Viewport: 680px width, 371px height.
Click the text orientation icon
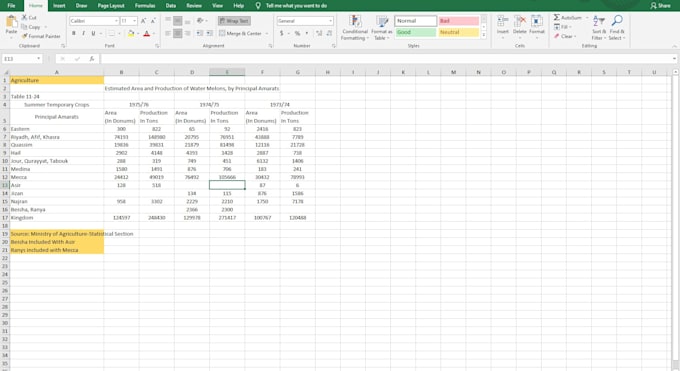(200, 20)
